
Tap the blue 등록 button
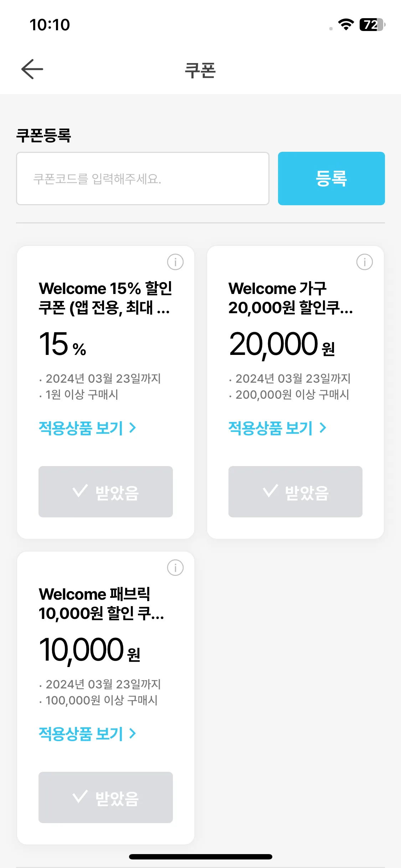tap(331, 179)
